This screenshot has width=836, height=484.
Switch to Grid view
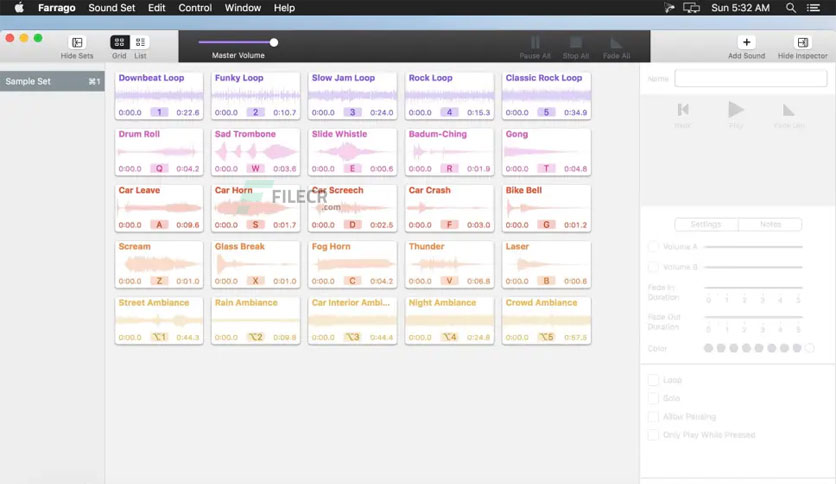pos(119,42)
